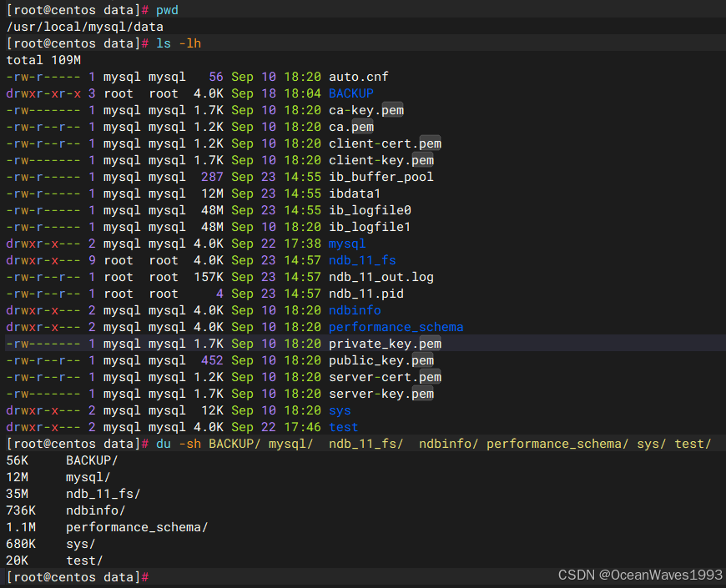Select public_key.pem file name
The image size is (726, 588).
[x=381, y=360]
